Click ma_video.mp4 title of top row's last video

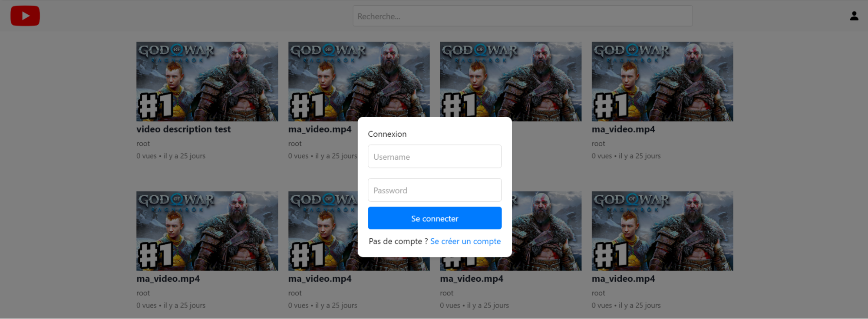point(623,129)
